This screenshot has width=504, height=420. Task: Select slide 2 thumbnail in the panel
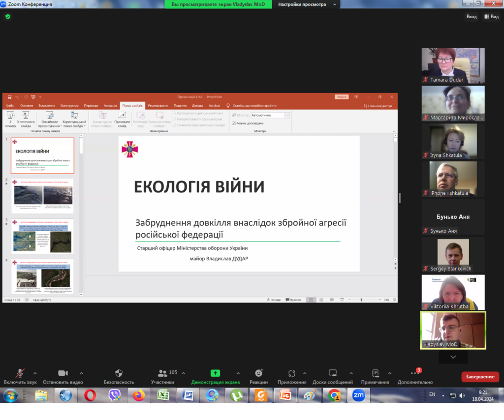pos(43,196)
